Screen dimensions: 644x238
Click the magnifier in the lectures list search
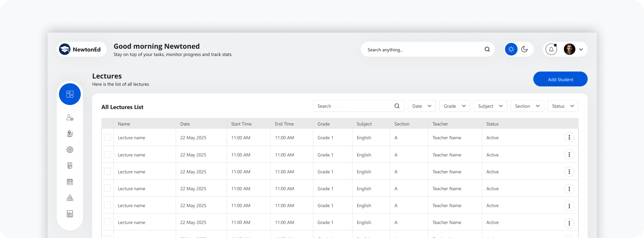pyautogui.click(x=397, y=106)
